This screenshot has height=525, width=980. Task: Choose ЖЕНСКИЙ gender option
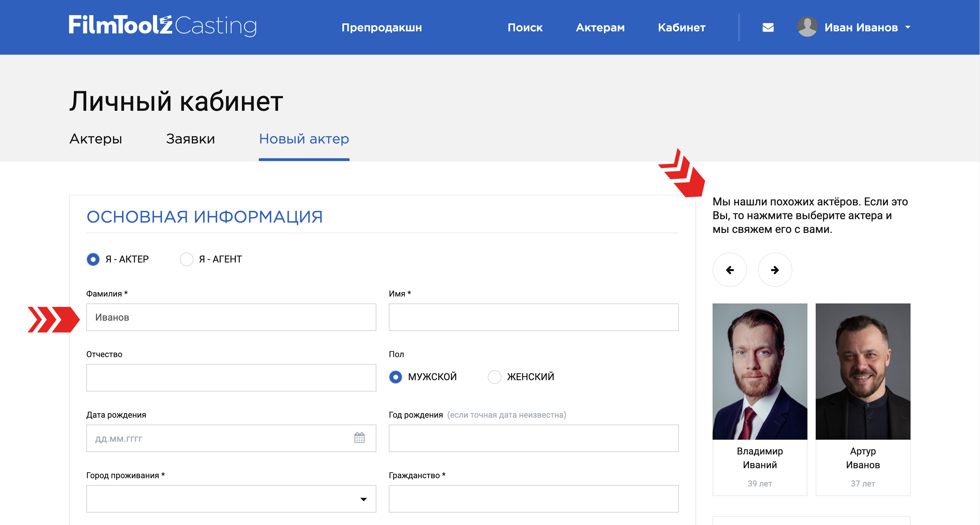[x=494, y=377]
